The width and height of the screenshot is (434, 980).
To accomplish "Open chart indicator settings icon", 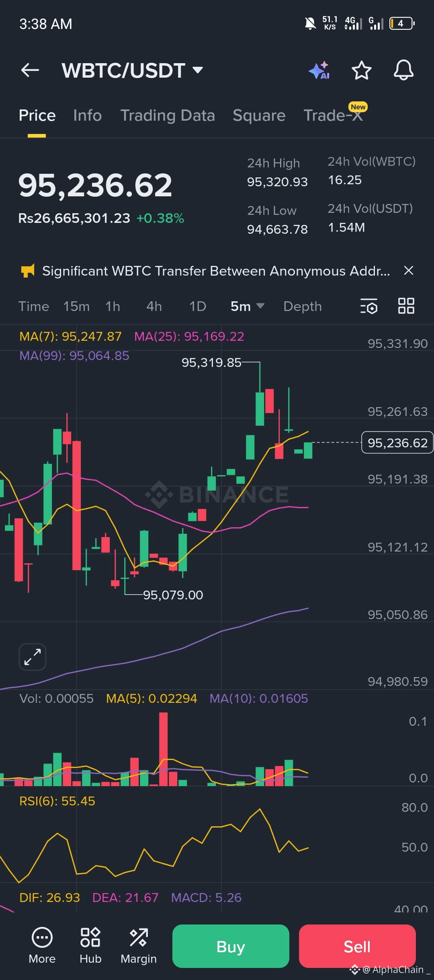I will [369, 306].
